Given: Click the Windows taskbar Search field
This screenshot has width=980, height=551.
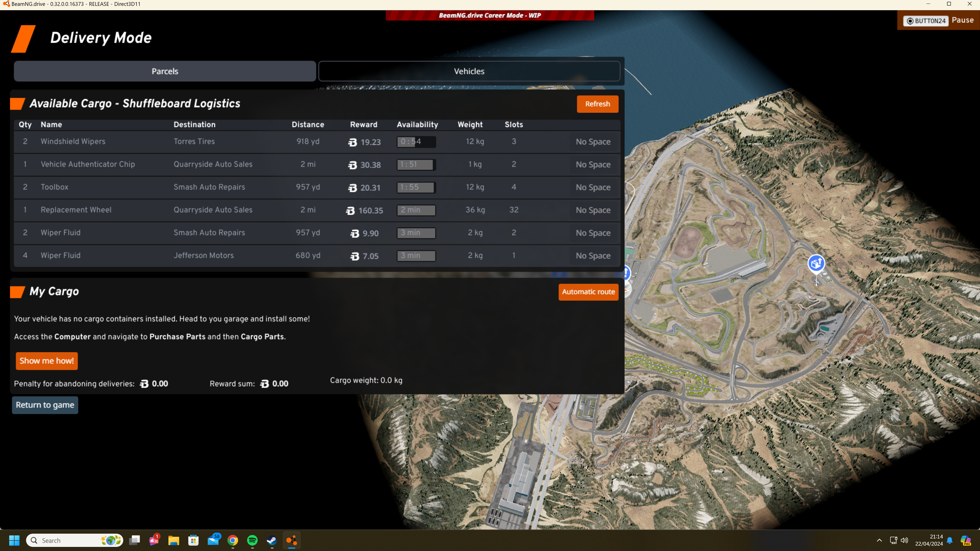Looking at the screenshot, I should coord(75,540).
